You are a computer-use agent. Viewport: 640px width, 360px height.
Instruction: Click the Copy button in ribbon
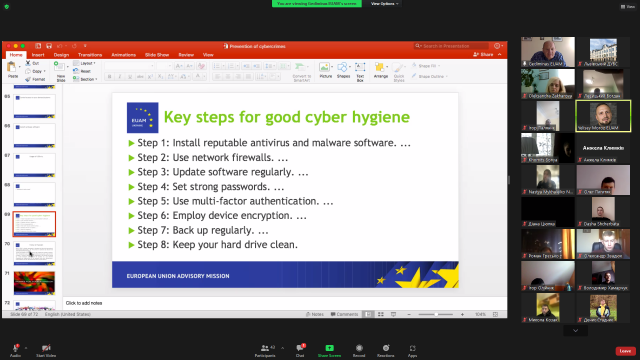pos(34,71)
